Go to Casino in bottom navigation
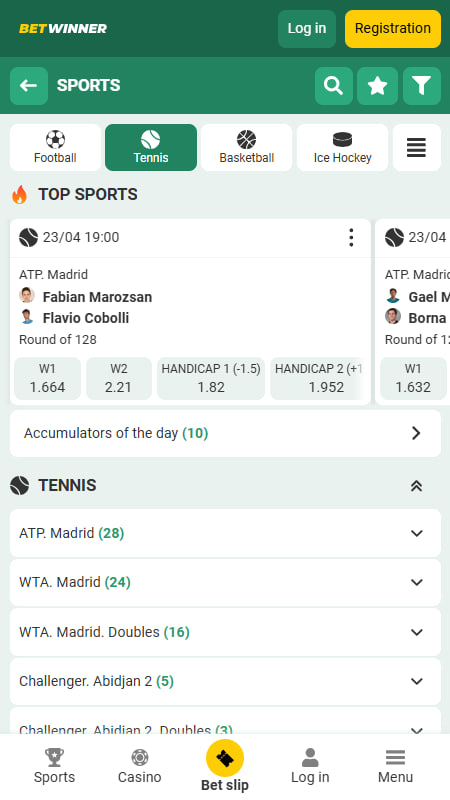The width and height of the screenshot is (450, 800). click(139, 766)
